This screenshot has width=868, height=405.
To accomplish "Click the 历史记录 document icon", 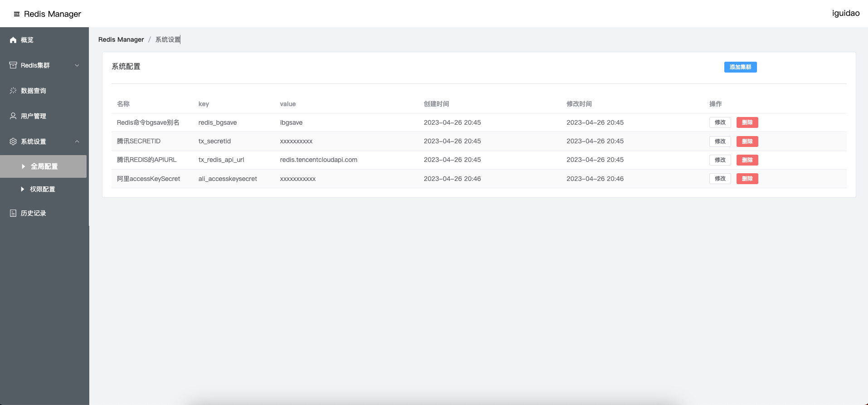I will tap(13, 213).
